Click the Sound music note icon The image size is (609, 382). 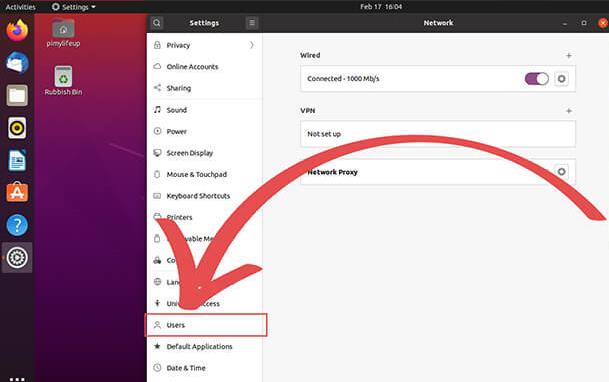(x=157, y=110)
